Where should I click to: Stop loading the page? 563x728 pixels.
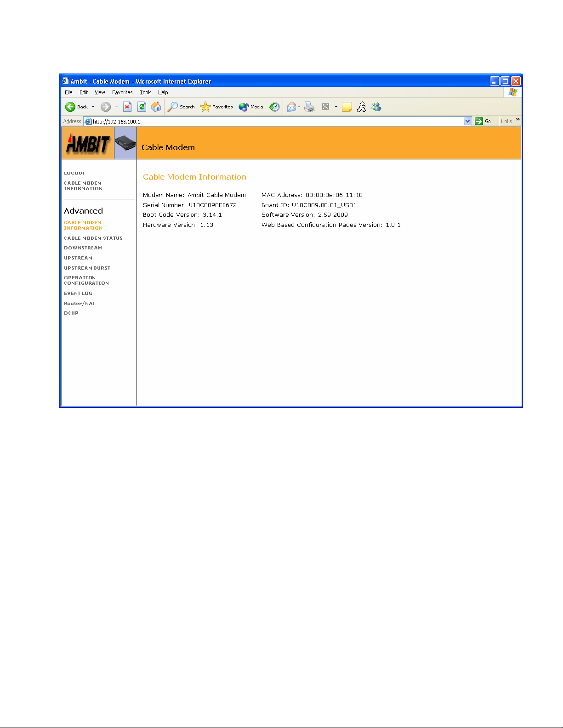127,107
